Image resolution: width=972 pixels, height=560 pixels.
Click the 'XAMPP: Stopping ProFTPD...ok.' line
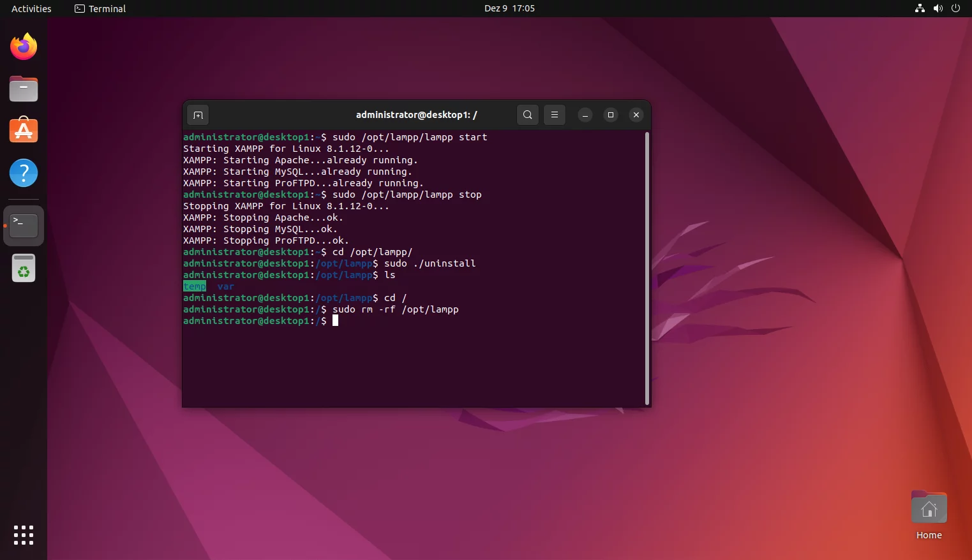[x=266, y=240]
